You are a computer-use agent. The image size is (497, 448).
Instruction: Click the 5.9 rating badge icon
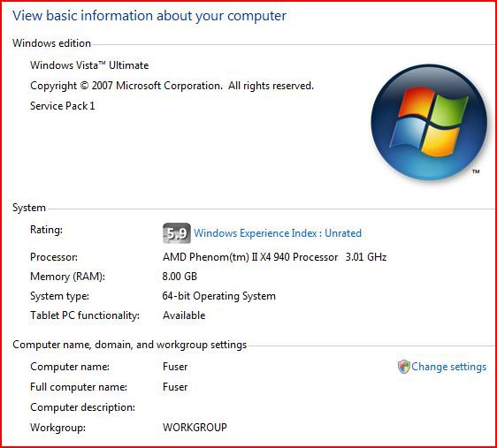click(177, 233)
